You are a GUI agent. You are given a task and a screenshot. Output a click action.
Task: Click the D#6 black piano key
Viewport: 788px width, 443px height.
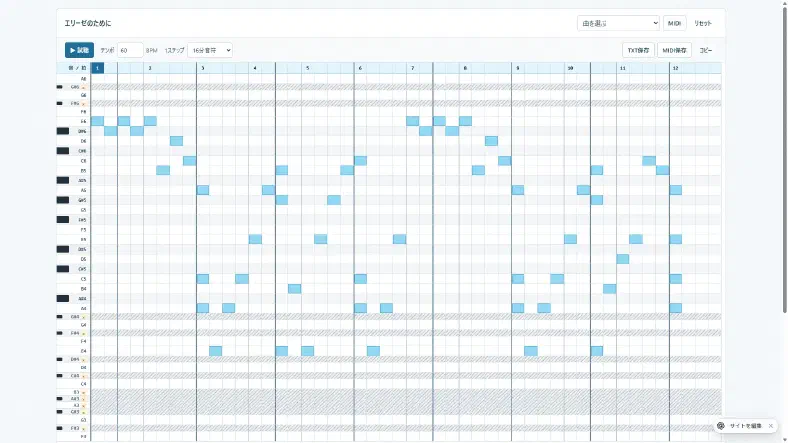pyautogui.click(x=63, y=131)
